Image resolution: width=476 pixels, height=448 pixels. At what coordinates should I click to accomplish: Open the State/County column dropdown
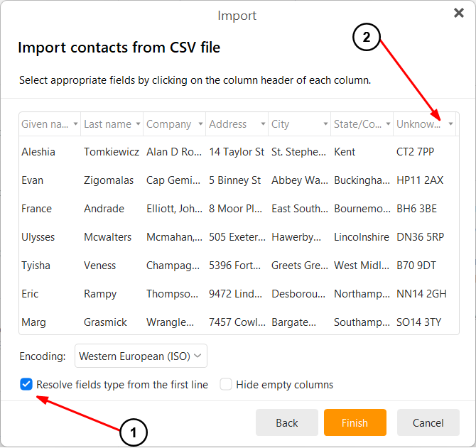pos(388,124)
